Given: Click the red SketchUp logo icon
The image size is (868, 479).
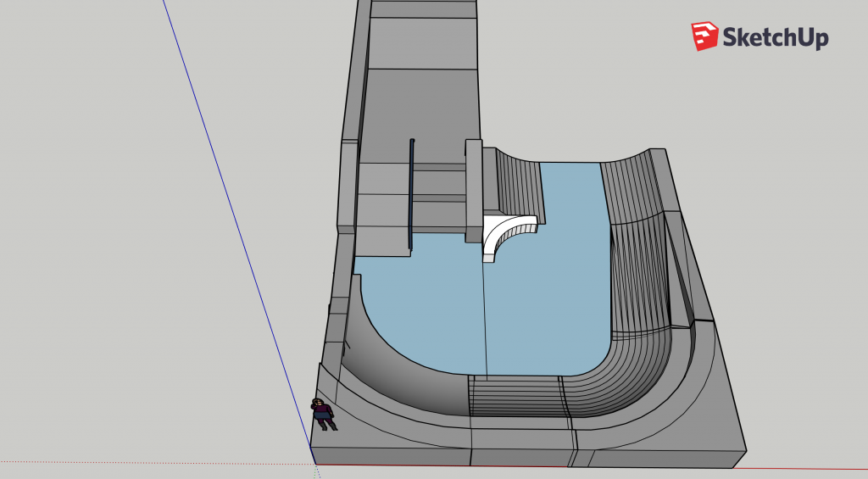Looking at the screenshot, I should click(x=704, y=36).
